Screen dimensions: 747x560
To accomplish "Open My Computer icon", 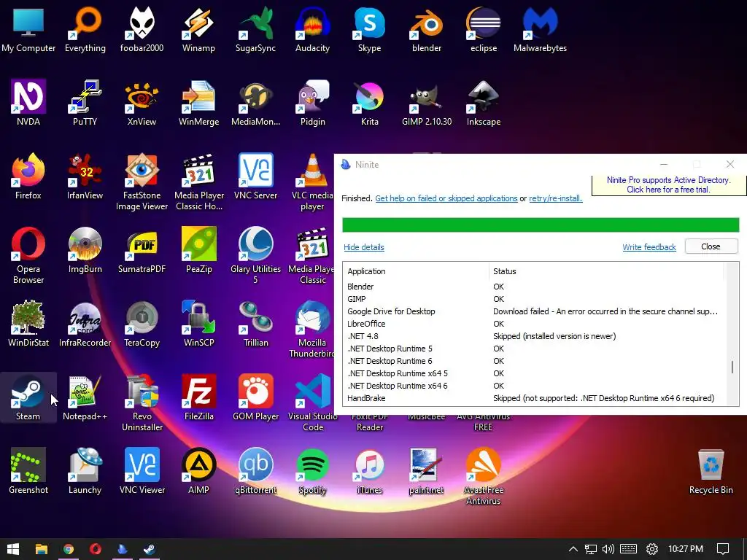I will tap(28, 29).
